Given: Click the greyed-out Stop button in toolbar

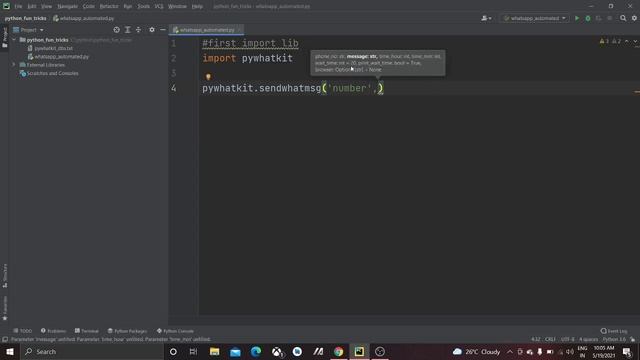Looking at the screenshot, I should click(x=609, y=18).
